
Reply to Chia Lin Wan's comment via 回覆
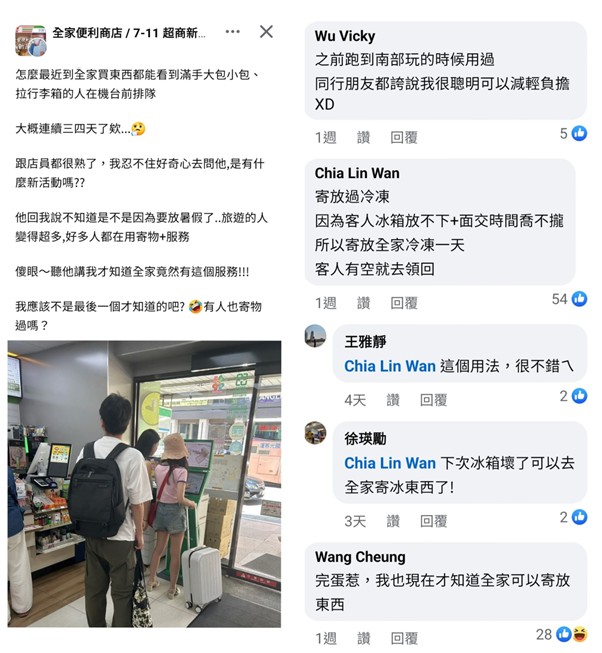click(x=404, y=303)
